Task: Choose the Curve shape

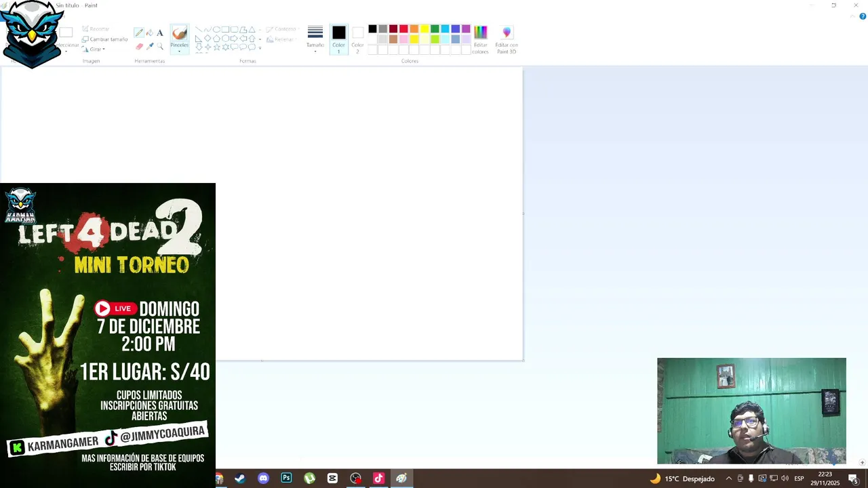Action: click(x=208, y=30)
